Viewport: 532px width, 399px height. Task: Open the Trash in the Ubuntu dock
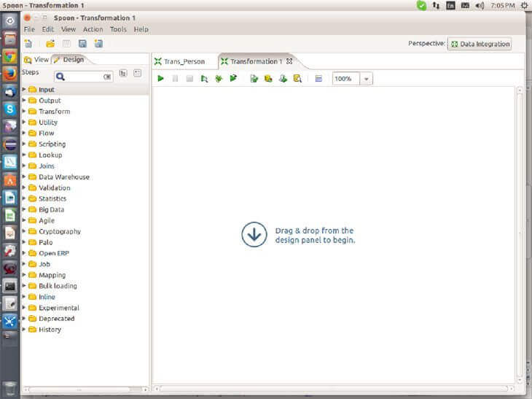[x=10, y=389]
